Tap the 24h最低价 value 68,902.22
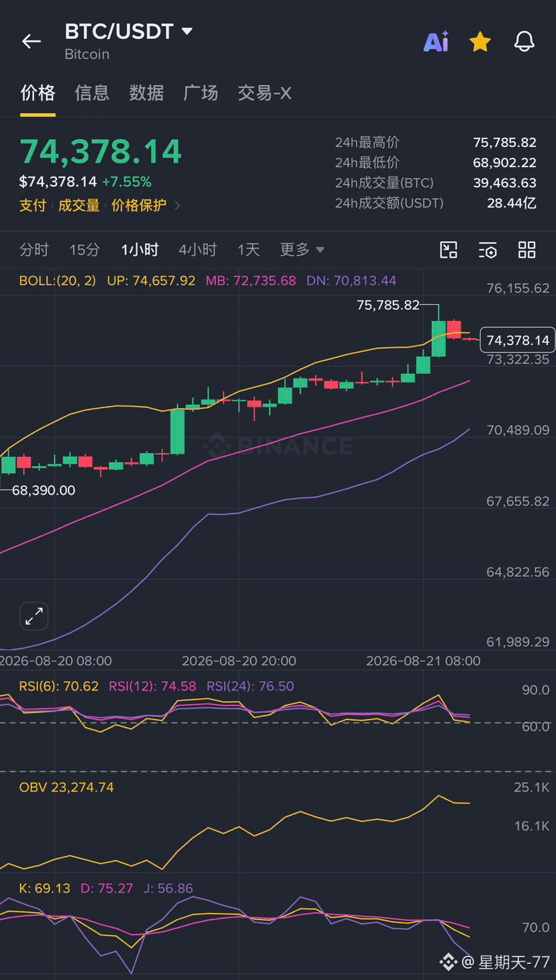This screenshot has width=556, height=980. [505, 162]
